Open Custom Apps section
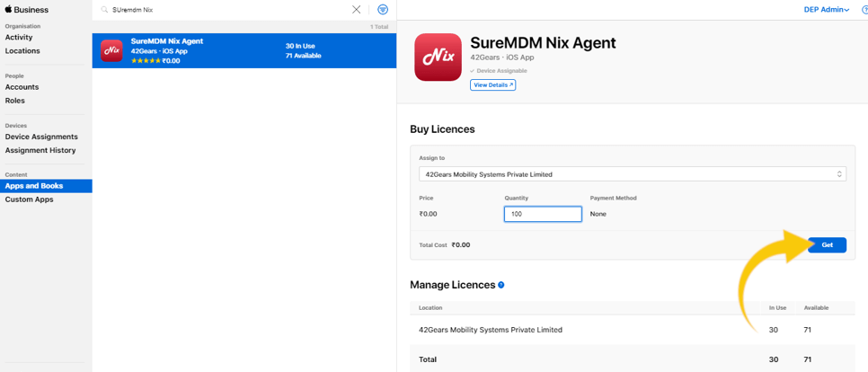The width and height of the screenshot is (868, 372). pos(30,199)
